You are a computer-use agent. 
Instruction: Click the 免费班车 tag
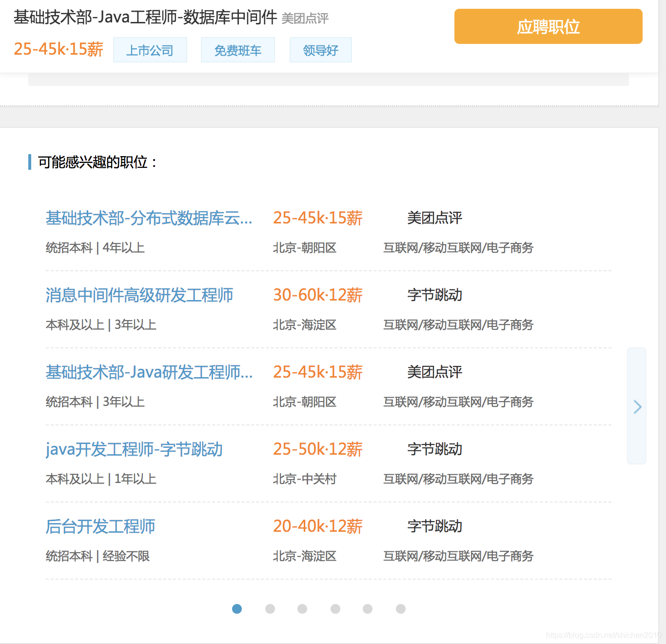238,50
